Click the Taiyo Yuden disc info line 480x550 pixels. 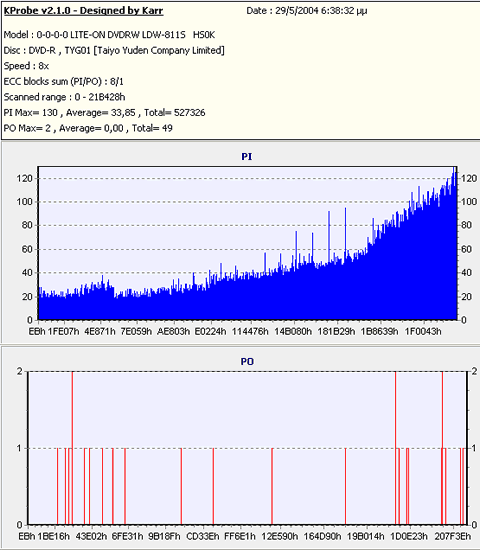click(x=114, y=51)
